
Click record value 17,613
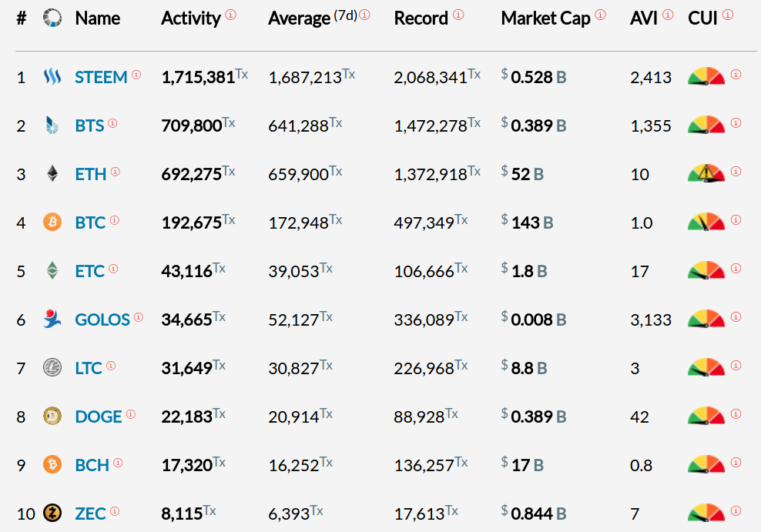419,514
